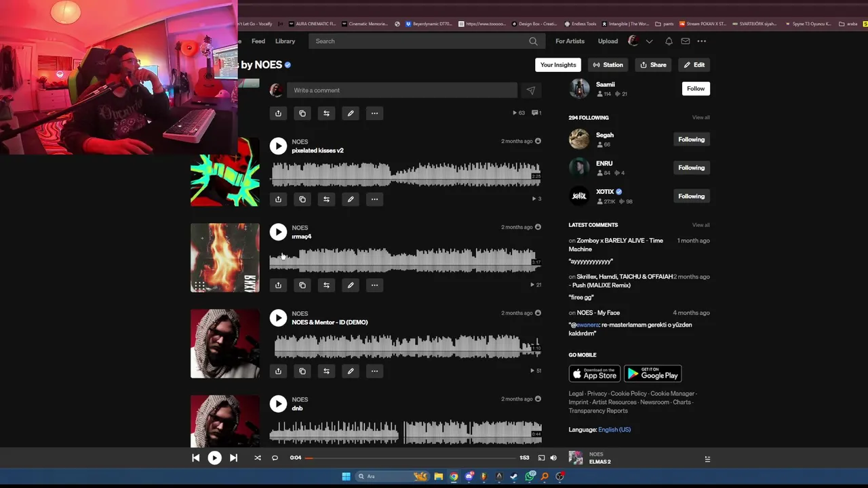Share the ırmaq4 track

pyautogui.click(x=278, y=285)
